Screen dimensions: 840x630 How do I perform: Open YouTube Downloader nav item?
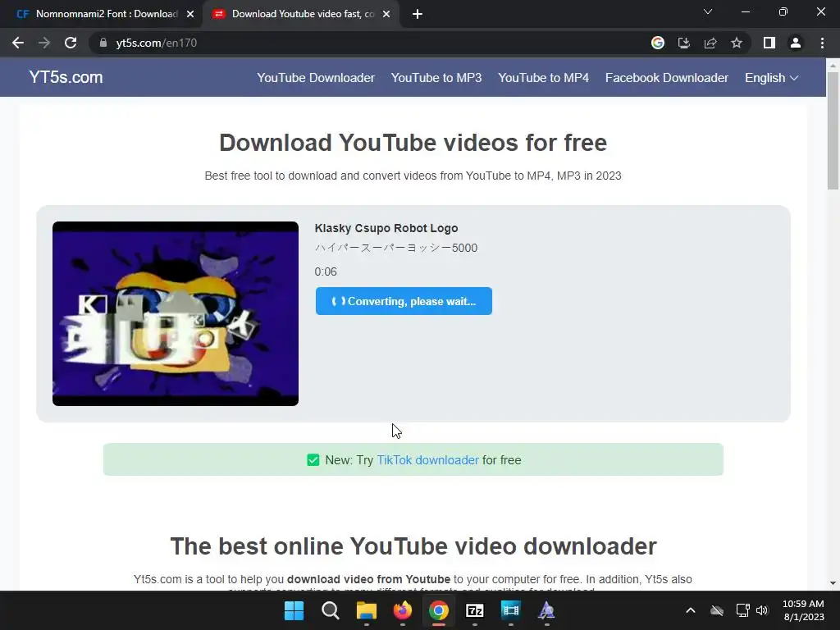[316, 78]
